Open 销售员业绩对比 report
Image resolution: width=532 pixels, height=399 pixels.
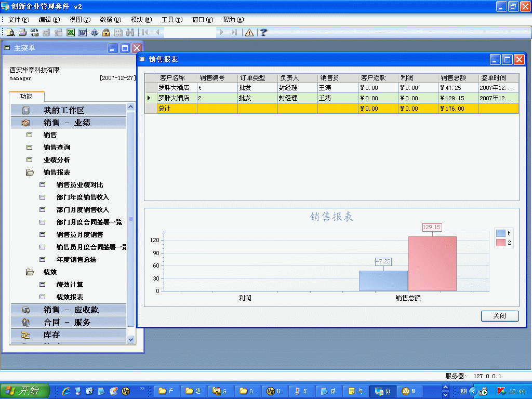pyautogui.click(x=79, y=185)
